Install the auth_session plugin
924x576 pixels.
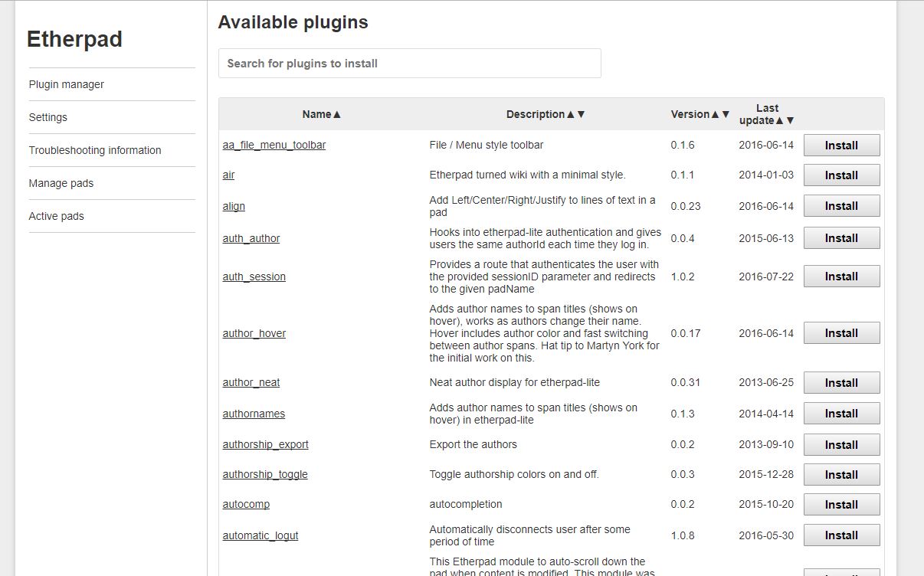pyautogui.click(x=840, y=277)
